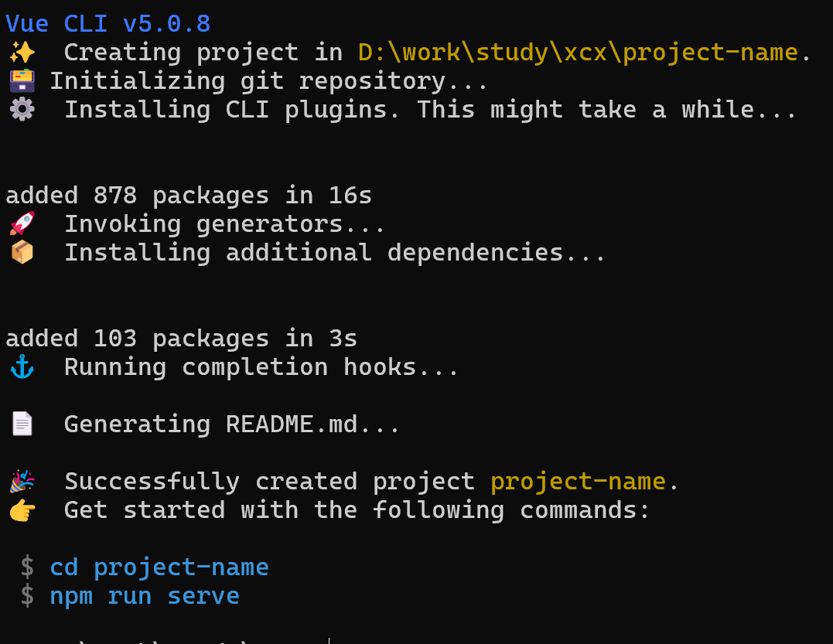Screen dimensions: 833x644
Task: Click the text 'Successfully created project'
Action: click(269, 482)
